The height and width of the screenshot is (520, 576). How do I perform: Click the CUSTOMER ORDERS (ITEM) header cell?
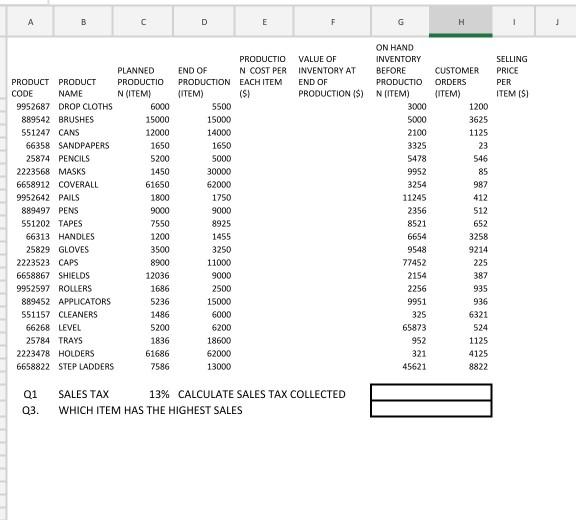pos(457,82)
